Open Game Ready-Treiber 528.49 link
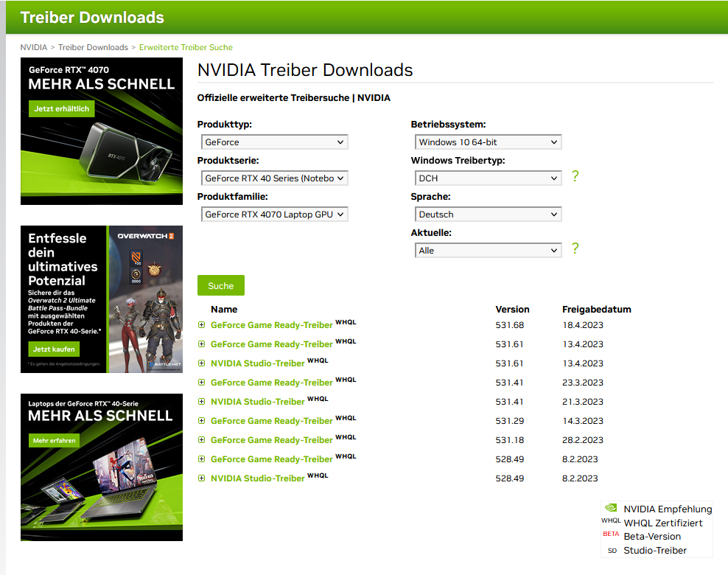Viewport: 728px width, 575px height. [272, 459]
